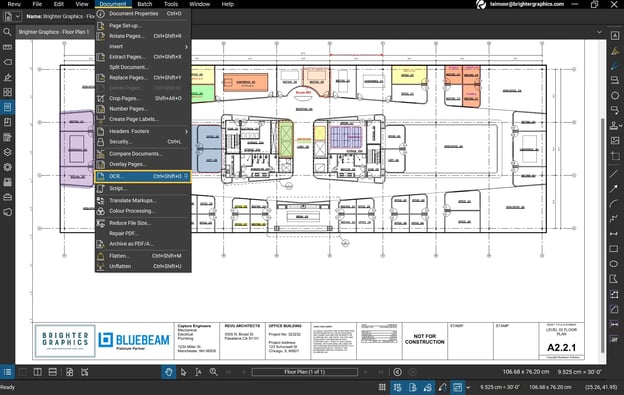Choose Crop Pages menu entry
Viewport: 624px width, 395px height.
tap(143, 98)
